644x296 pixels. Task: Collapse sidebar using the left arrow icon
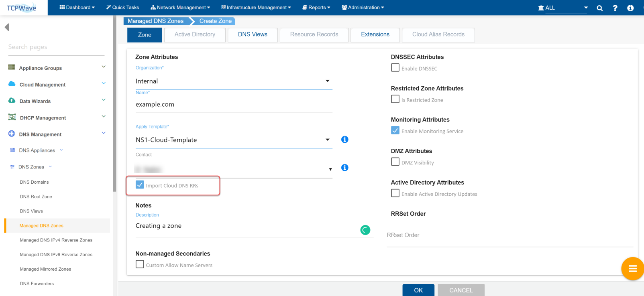7,27
